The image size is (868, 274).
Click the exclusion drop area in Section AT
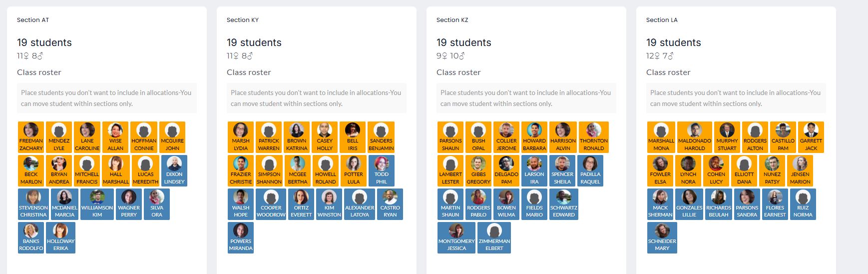coord(106,98)
